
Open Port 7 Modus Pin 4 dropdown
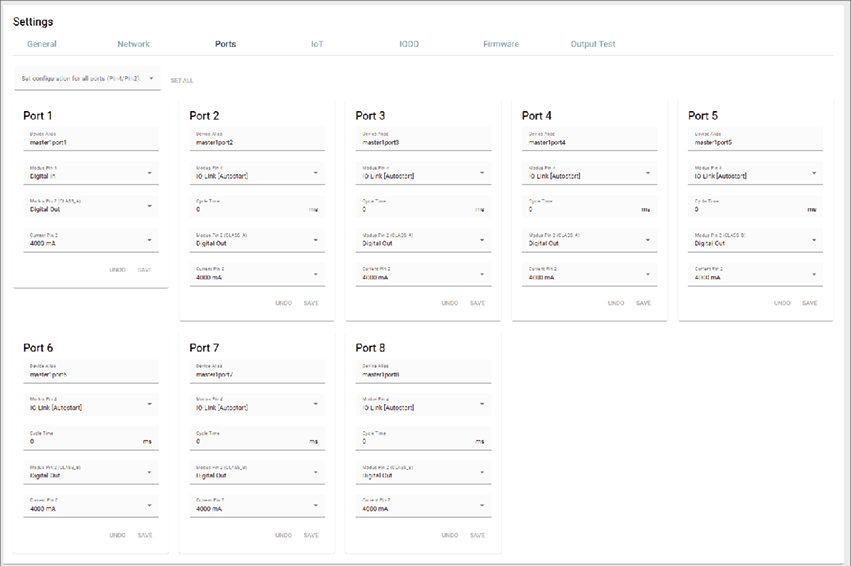coord(257,404)
